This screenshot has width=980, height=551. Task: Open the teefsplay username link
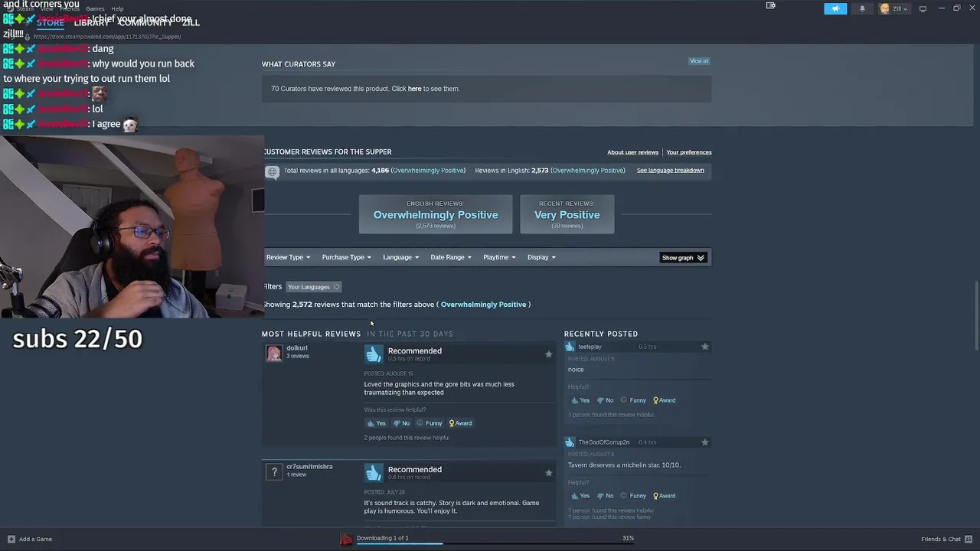point(590,347)
